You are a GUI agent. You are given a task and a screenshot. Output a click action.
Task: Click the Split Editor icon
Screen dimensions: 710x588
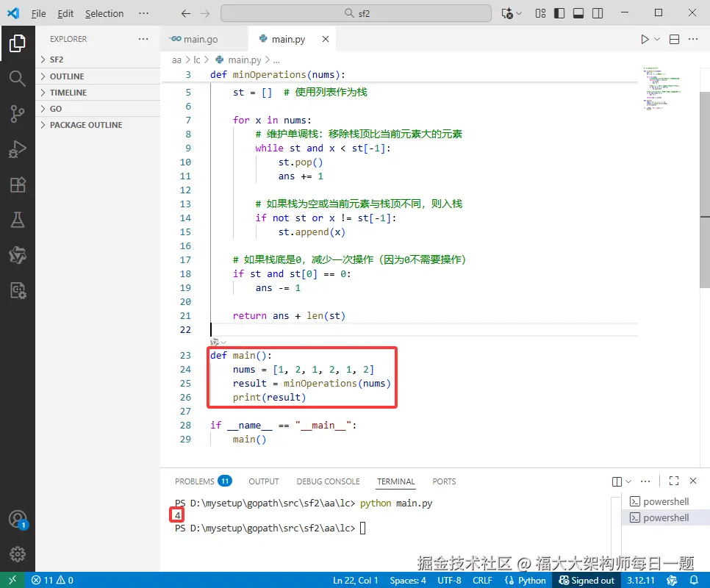coord(674,40)
